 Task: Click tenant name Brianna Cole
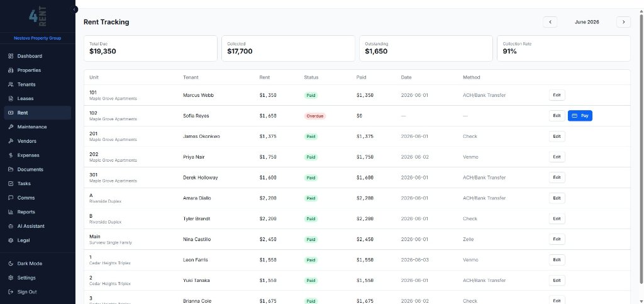tap(197, 301)
